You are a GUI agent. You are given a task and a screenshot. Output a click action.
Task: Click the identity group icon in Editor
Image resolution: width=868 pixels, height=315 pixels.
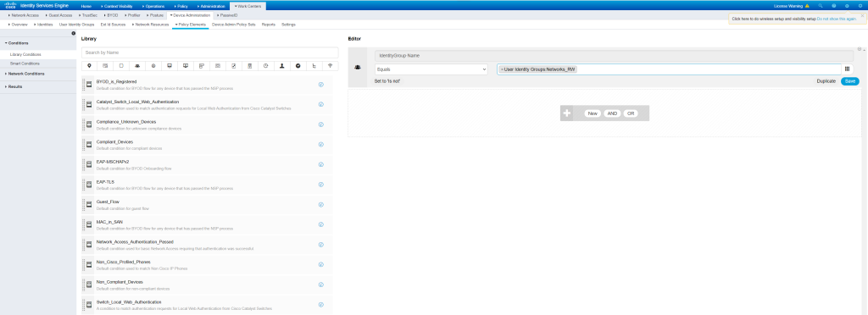click(358, 67)
